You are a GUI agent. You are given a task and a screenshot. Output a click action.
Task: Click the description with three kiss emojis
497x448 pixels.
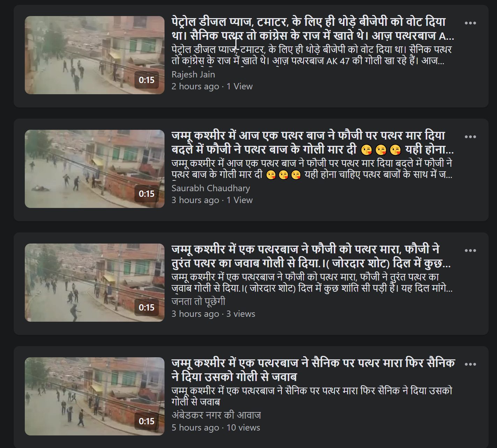[312, 169]
